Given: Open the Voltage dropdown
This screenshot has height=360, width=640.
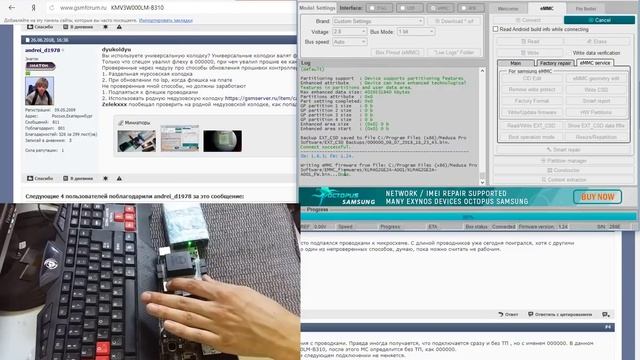Looking at the screenshot, I should [x=349, y=31].
